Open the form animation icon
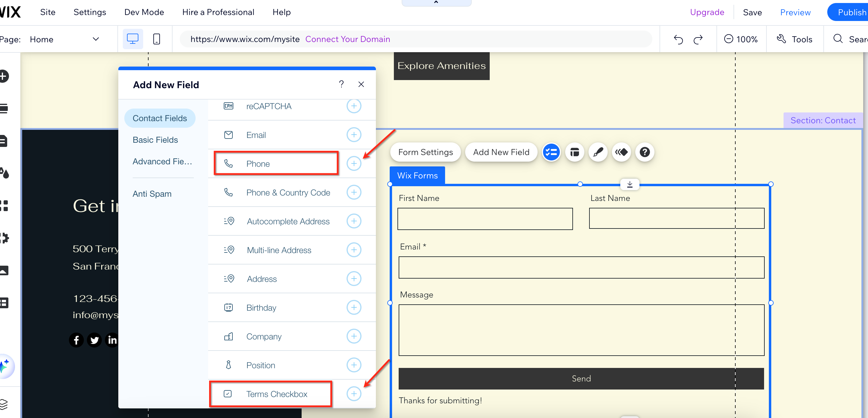 [x=621, y=152]
